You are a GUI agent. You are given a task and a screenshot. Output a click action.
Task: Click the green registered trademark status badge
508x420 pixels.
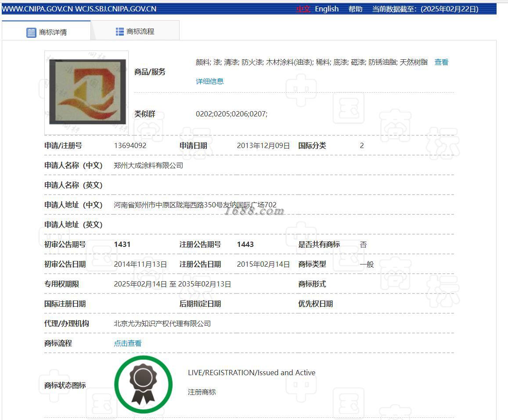pos(144,384)
